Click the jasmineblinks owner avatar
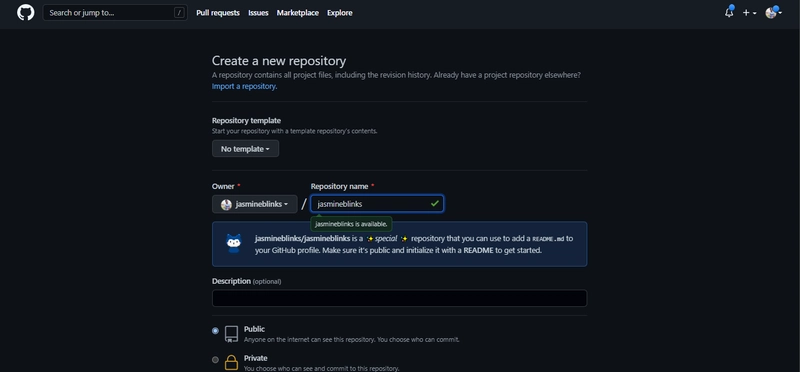800x372 pixels. click(x=226, y=204)
